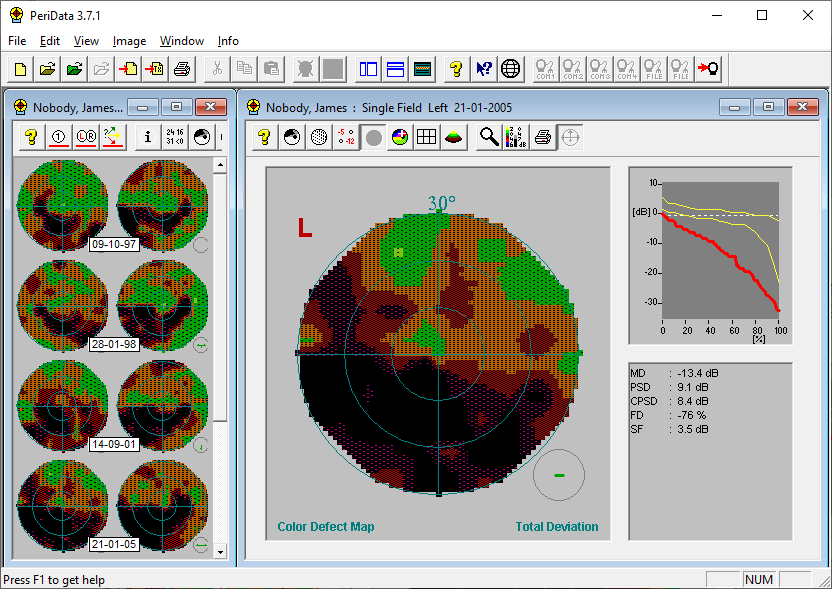Click the 'Color Defect Map' caption
The image size is (832, 589).
[326, 526]
